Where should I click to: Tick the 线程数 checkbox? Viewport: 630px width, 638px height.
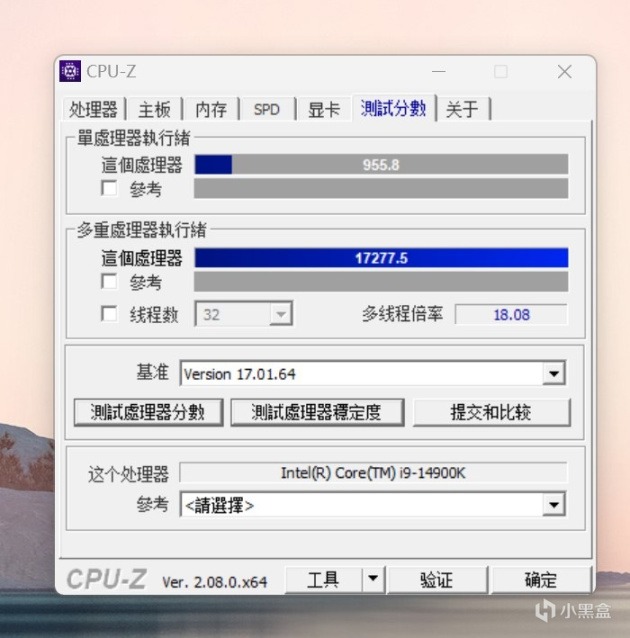click(109, 314)
